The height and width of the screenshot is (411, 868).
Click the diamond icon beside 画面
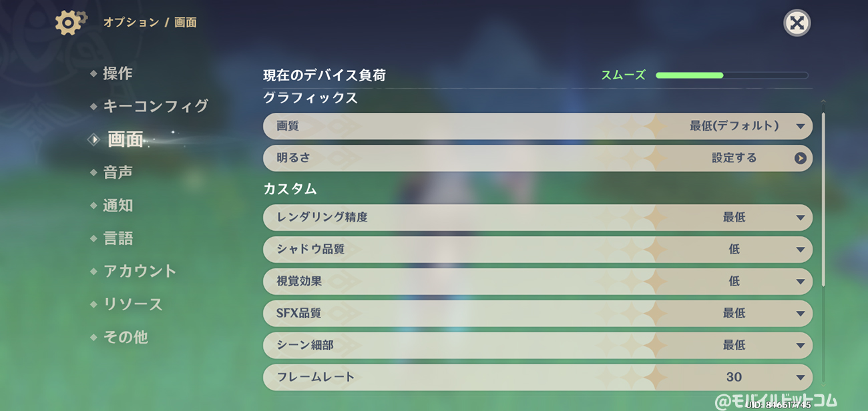94,139
